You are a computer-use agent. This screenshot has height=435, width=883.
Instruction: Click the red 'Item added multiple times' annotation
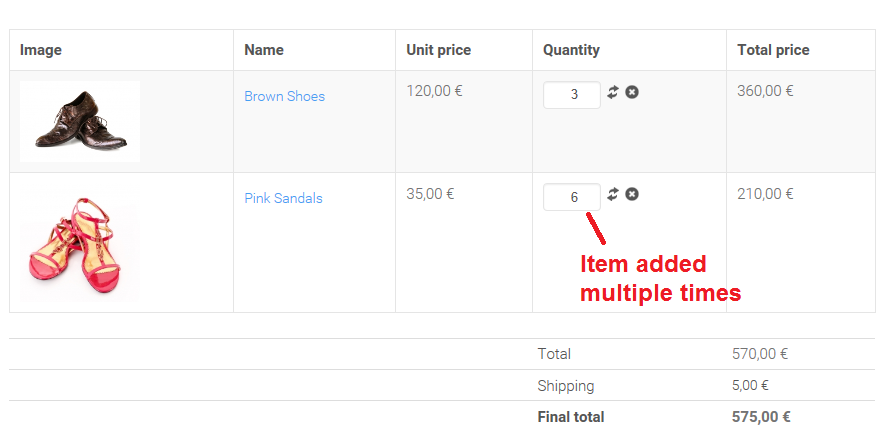click(x=659, y=279)
